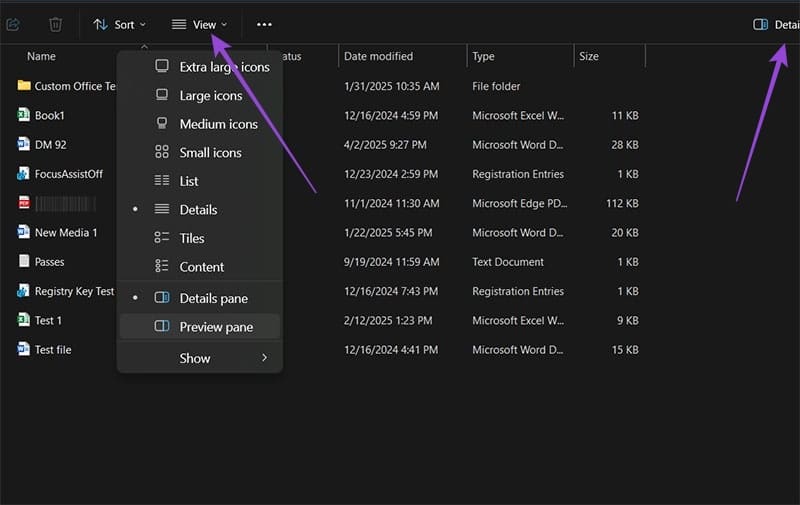Click the FocusAssistOff registry file icon

pyautogui.click(x=23, y=173)
